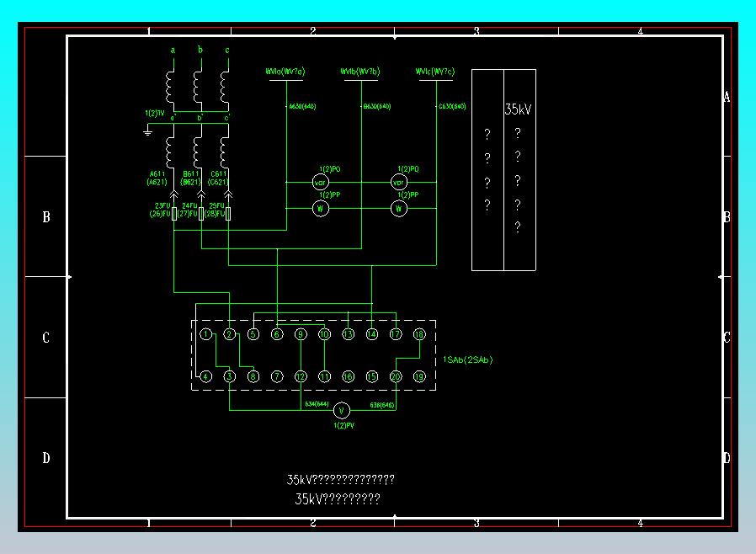Select the B611 (B621) wire label
Viewport: 756px width, 554px height.
pos(190,178)
